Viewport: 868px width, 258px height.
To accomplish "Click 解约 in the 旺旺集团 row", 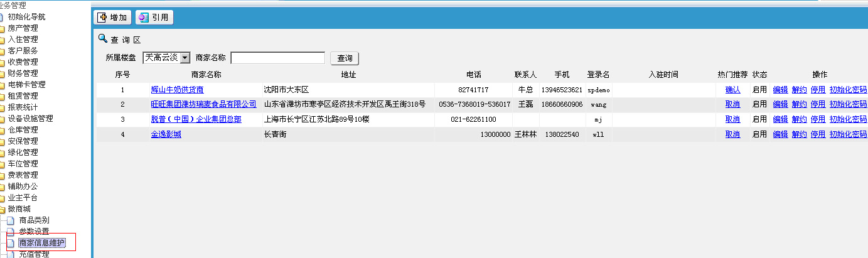I will tap(799, 104).
